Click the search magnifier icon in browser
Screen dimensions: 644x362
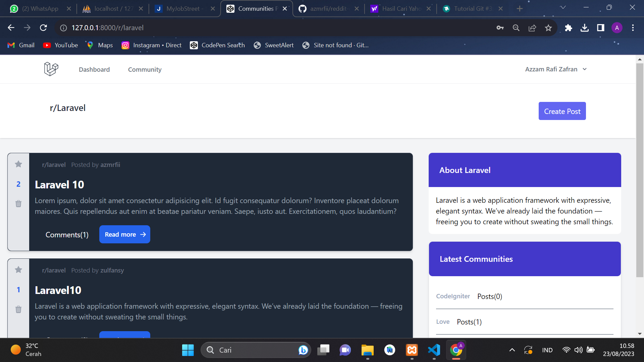pos(517,28)
